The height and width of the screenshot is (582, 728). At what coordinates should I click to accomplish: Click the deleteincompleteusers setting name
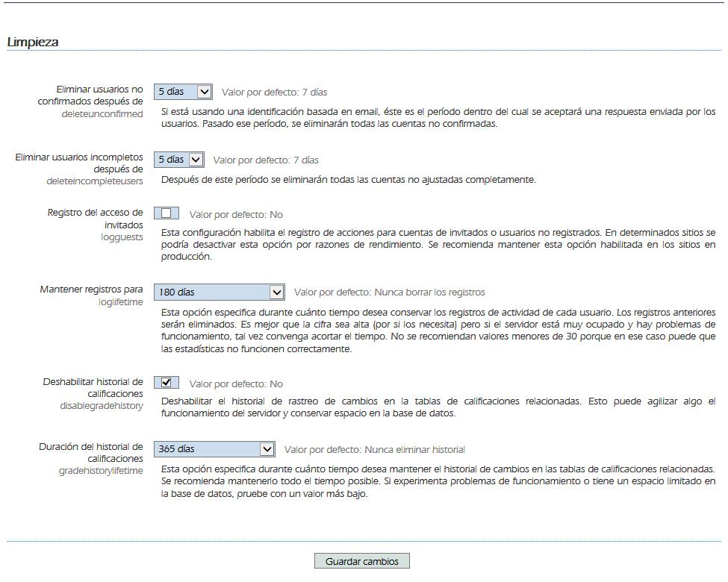pos(95,181)
